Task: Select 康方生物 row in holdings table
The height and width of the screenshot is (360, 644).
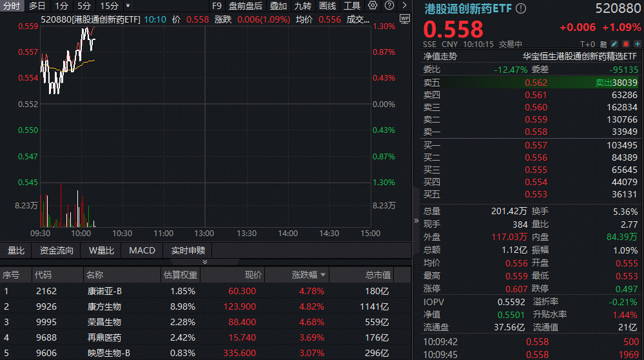Action: tap(104, 306)
